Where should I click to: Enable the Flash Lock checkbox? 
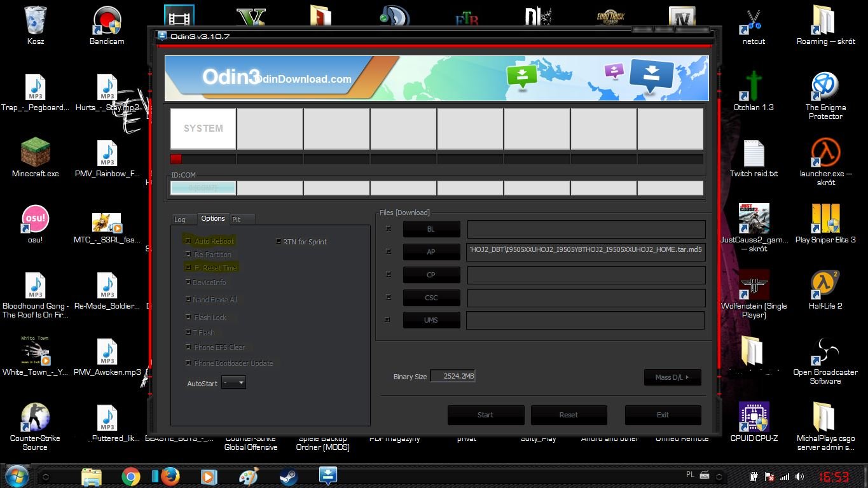tap(188, 317)
